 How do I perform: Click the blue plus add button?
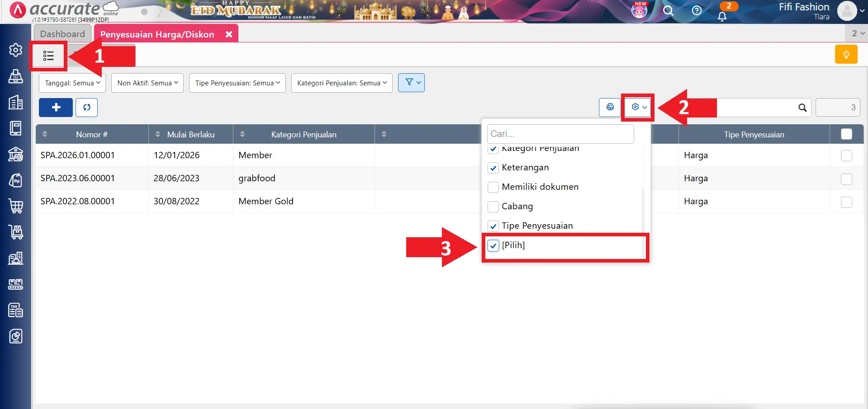[x=56, y=107]
